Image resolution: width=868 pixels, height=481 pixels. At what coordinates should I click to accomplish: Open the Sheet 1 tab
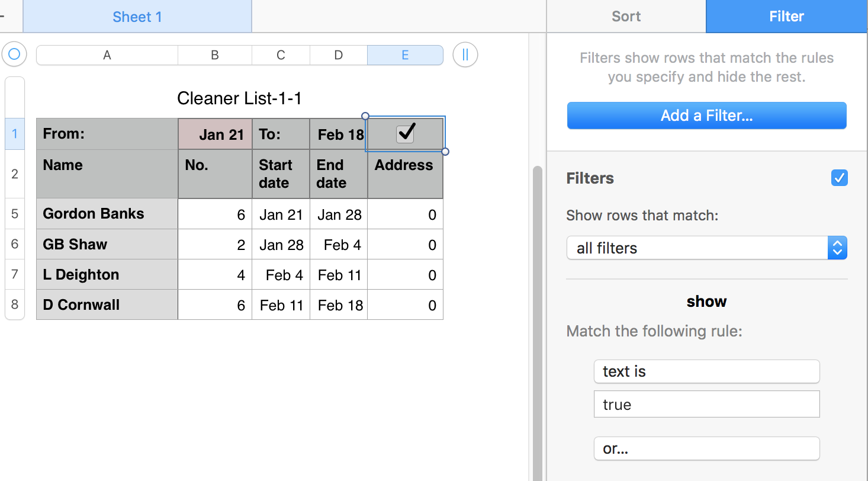pyautogui.click(x=137, y=17)
